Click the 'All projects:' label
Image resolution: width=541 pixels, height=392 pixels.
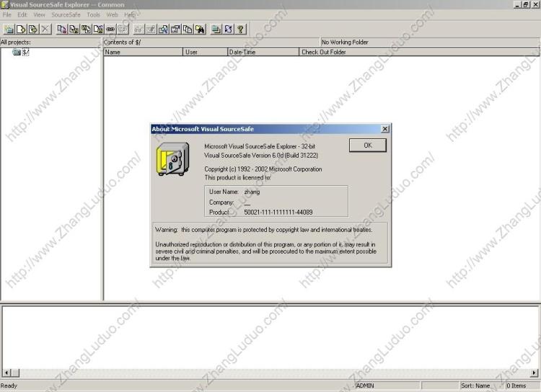16,42
